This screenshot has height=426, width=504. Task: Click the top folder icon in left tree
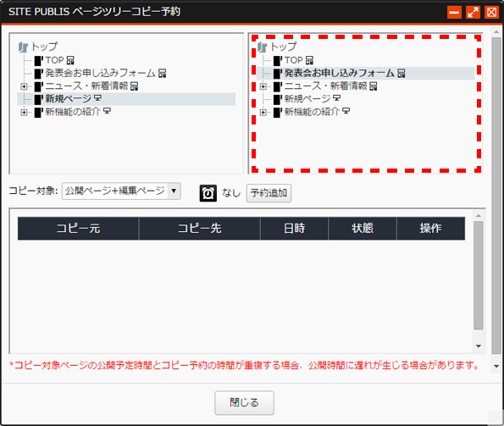pyautogui.click(x=23, y=47)
